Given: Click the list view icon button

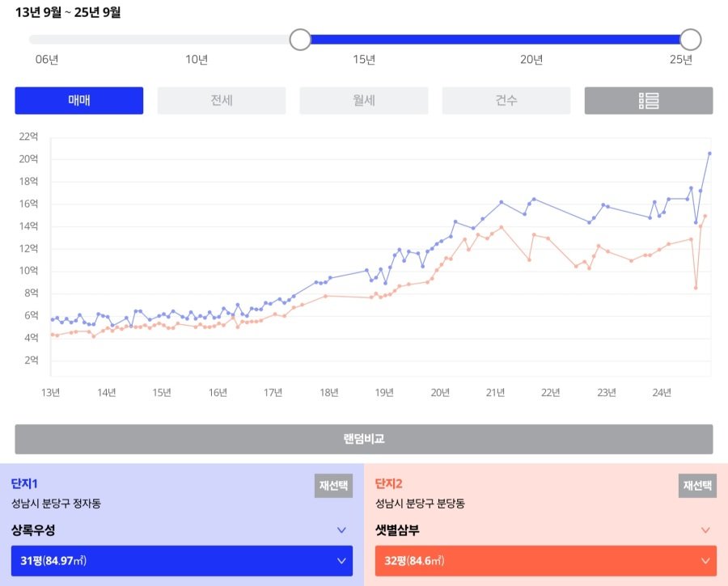Looking at the screenshot, I should 649,101.
